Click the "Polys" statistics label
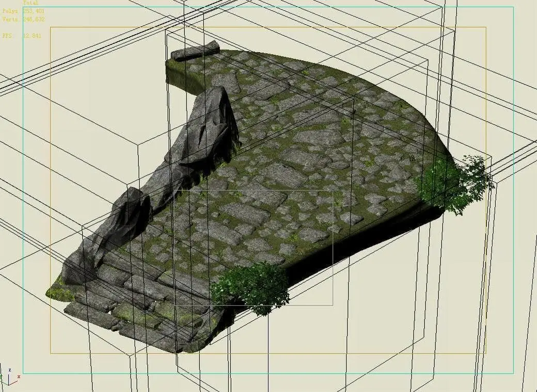The width and height of the screenshot is (537, 392). 10,11
